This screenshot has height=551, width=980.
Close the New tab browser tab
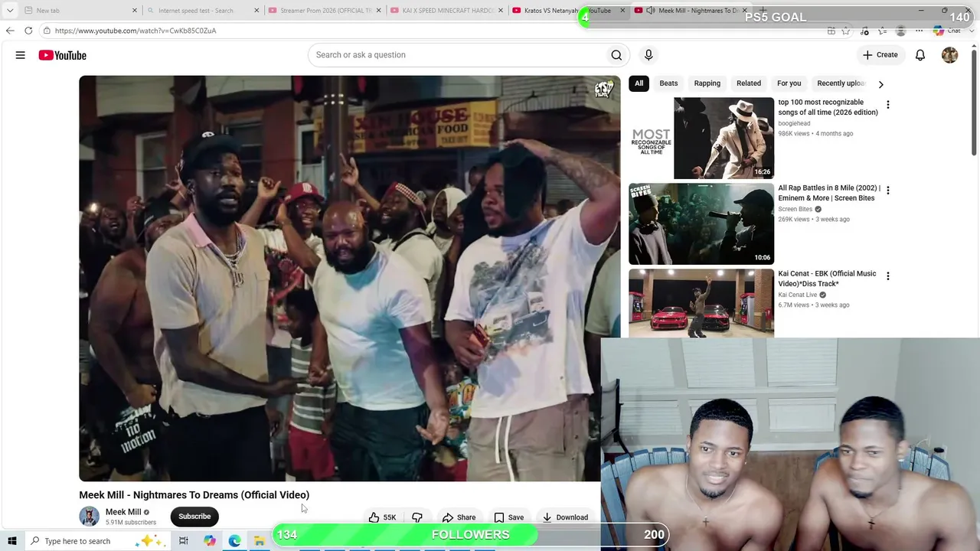pos(135,11)
